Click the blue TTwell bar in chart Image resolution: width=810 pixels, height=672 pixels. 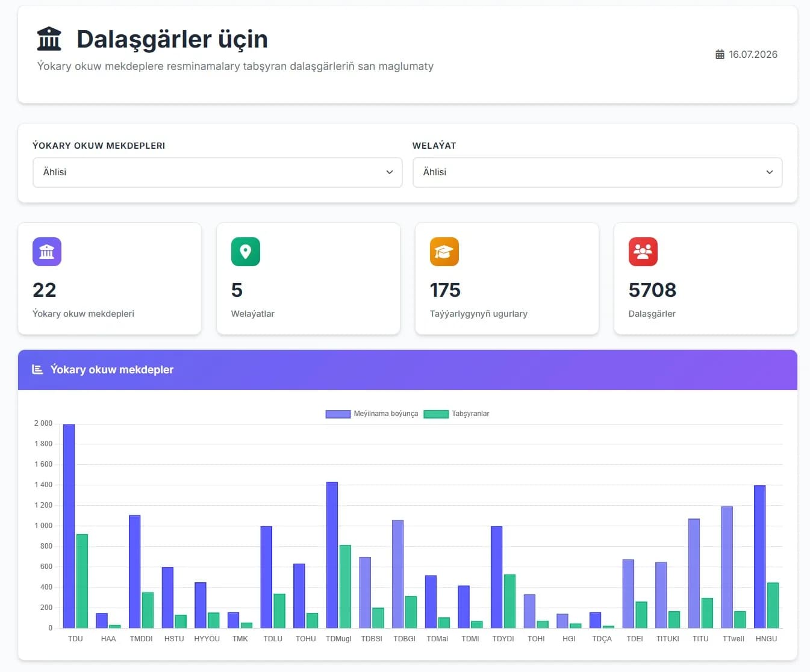point(727,567)
